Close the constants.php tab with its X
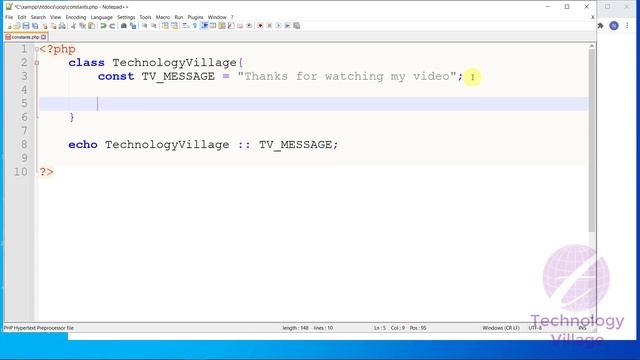This screenshot has height=360, width=640. (44, 37)
